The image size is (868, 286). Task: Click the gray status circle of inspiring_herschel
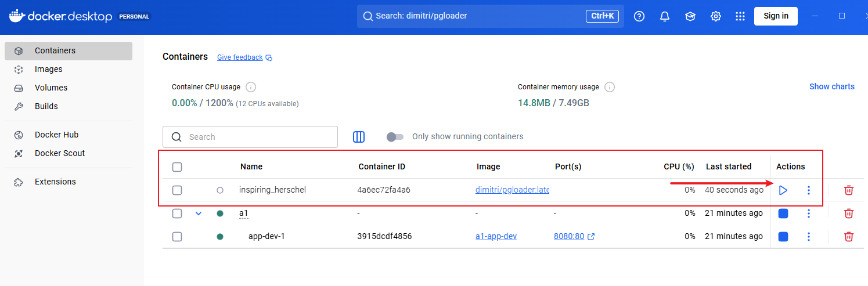pyautogui.click(x=220, y=190)
